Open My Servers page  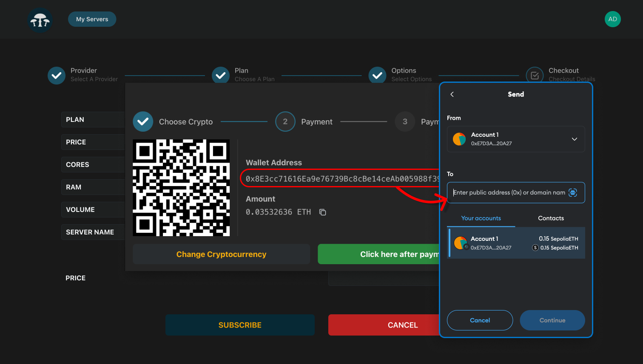(x=92, y=19)
